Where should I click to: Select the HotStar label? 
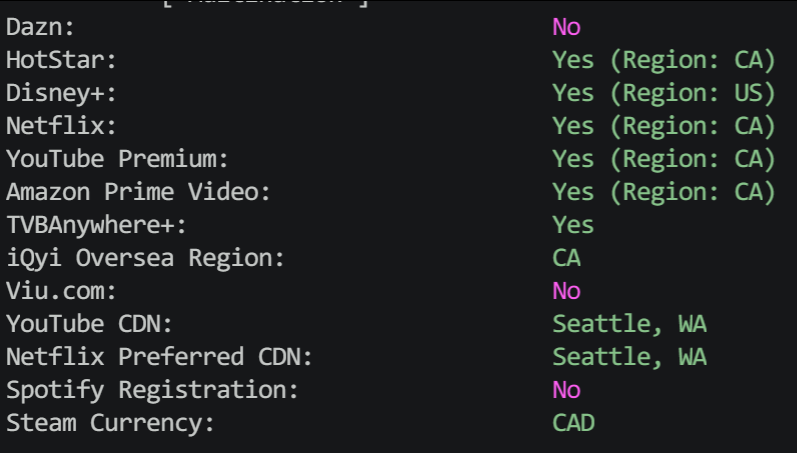click(61, 61)
